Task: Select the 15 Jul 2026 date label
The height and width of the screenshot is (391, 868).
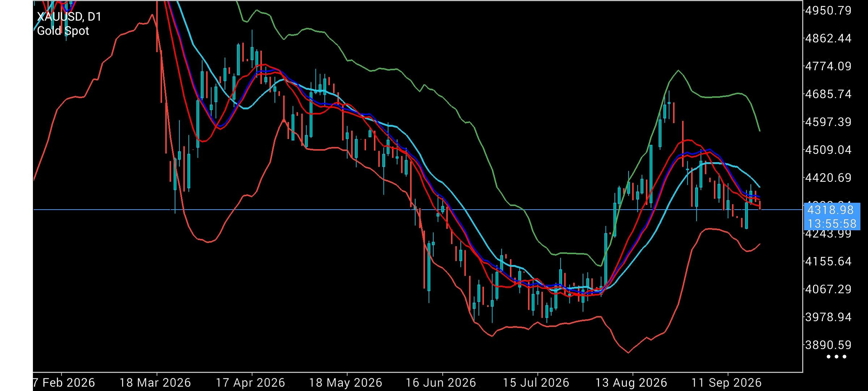Action: click(536, 383)
